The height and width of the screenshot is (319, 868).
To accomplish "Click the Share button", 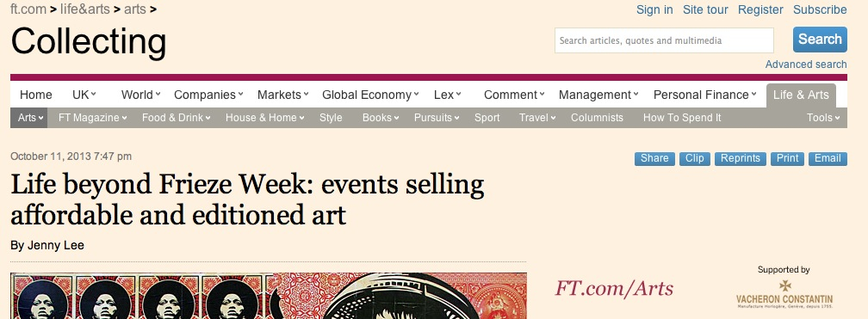I will (654, 159).
